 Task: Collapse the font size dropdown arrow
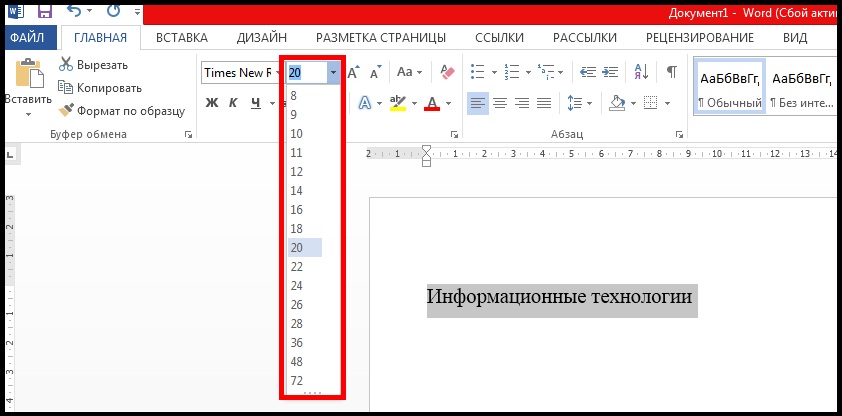tap(334, 73)
